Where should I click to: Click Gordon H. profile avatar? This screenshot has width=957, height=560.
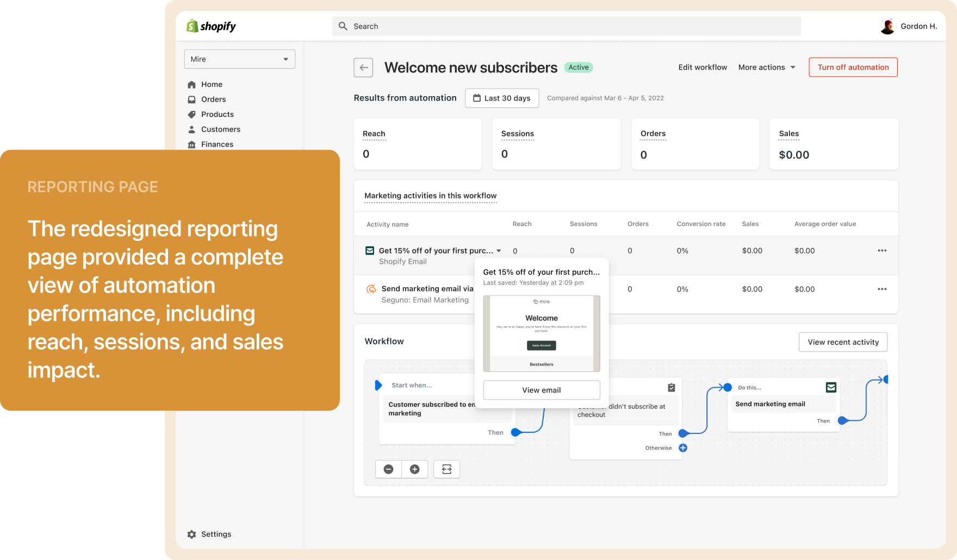click(x=887, y=26)
